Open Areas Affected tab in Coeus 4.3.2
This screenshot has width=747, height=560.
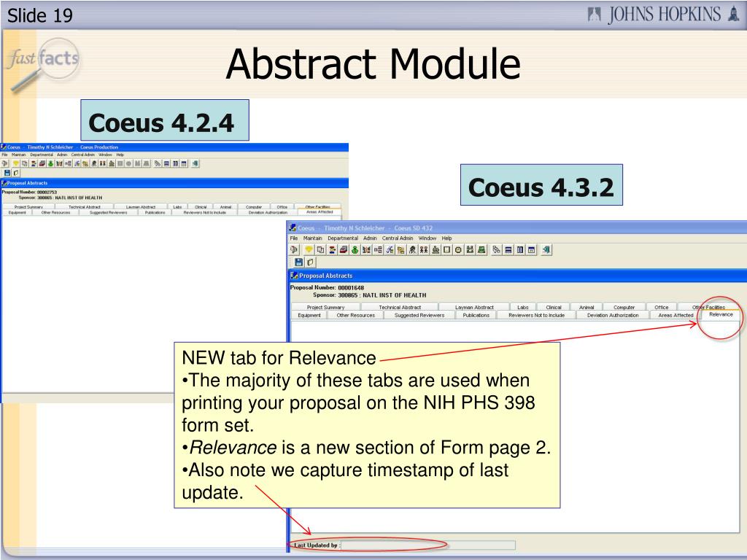click(676, 315)
